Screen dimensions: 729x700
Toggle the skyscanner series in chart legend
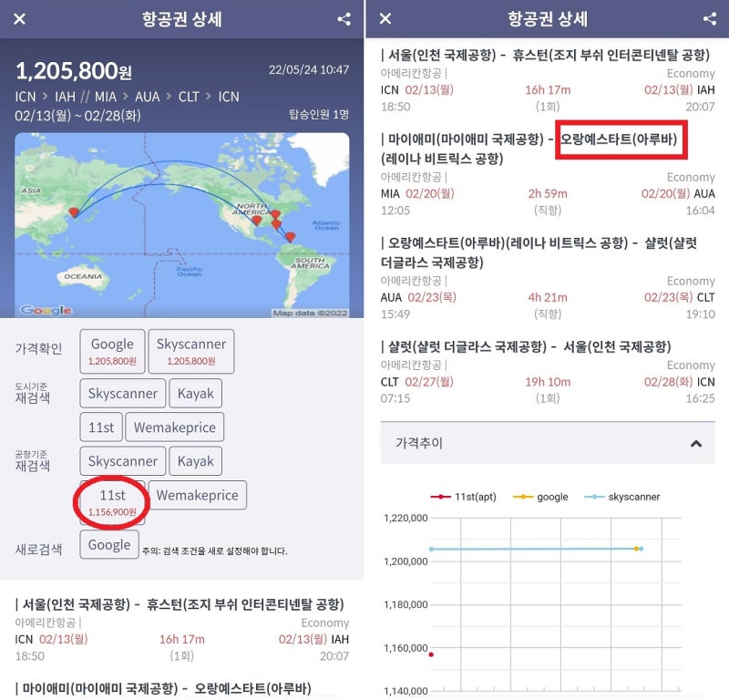click(x=625, y=497)
